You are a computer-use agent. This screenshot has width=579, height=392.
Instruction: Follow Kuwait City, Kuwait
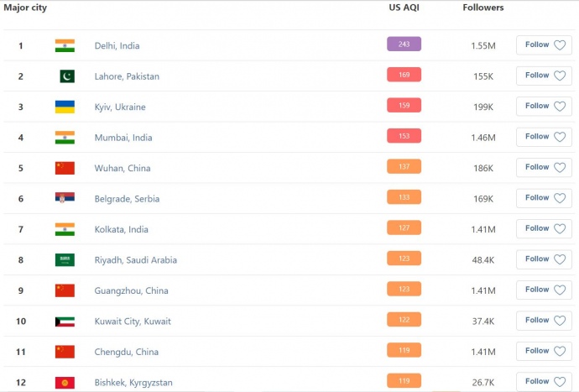click(x=544, y=321)
